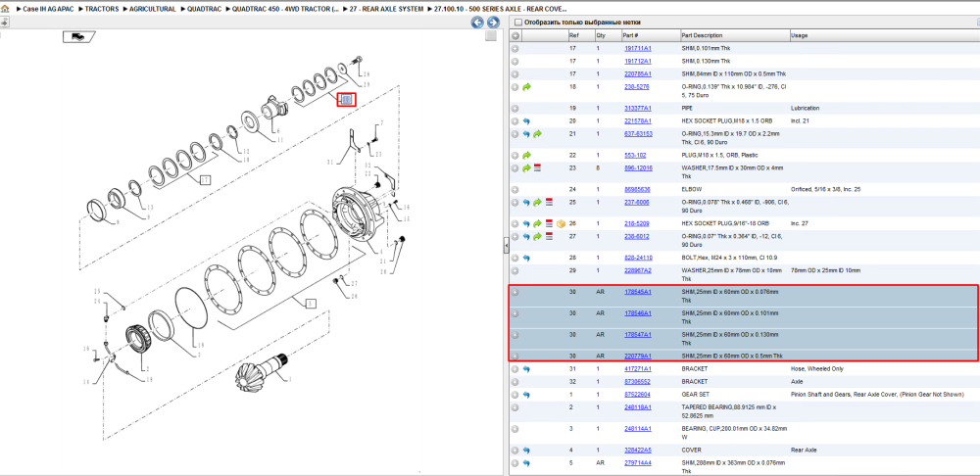
Task: Click blue back arrow on row 279714A4
Action: (526, 463)
